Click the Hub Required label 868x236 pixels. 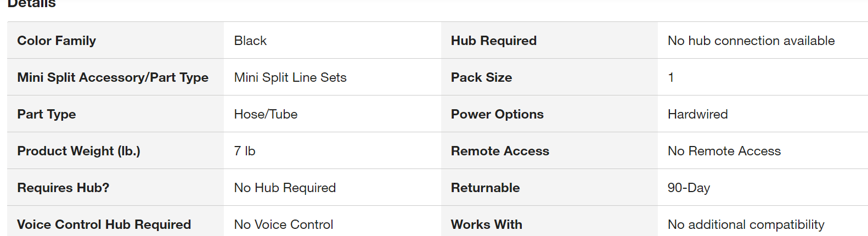click(494, 41)
